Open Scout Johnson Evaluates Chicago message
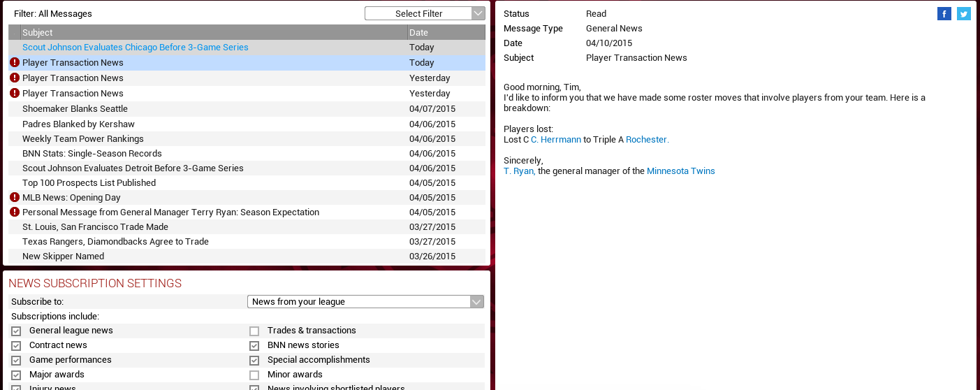The width and height of the screenshot is (980, 390). (136, 48)
